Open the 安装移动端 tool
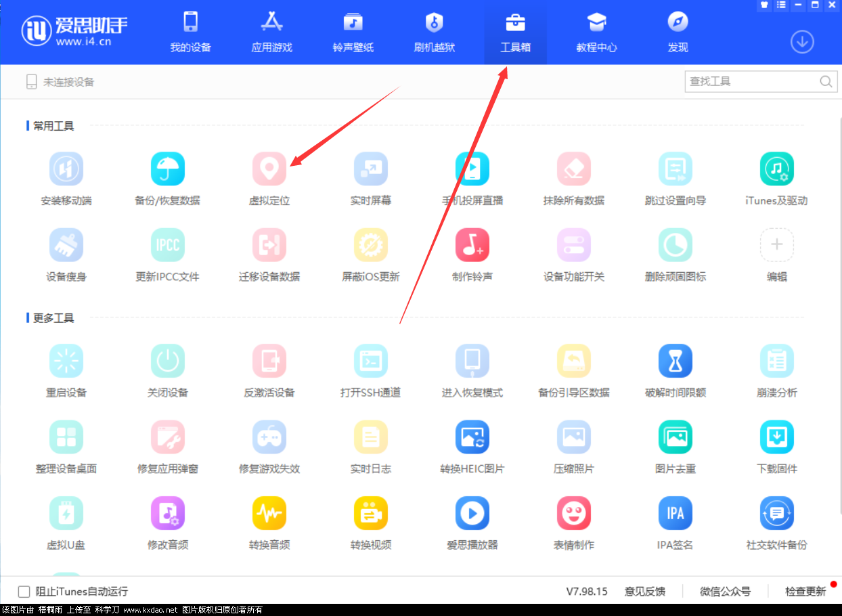Image resolution: width=842 pixels, height=616 pixels. [66, 169]
